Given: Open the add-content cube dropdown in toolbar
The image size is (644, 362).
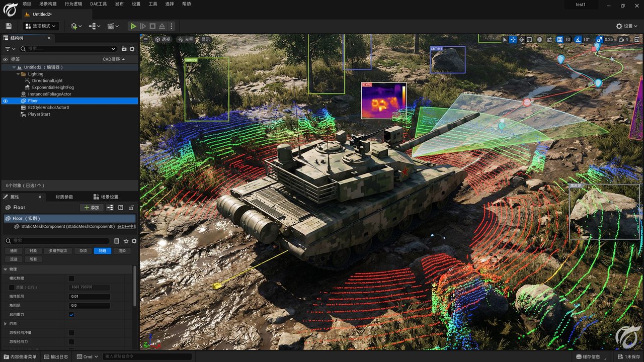Looking at the screenshot, I should coord(76,26).
